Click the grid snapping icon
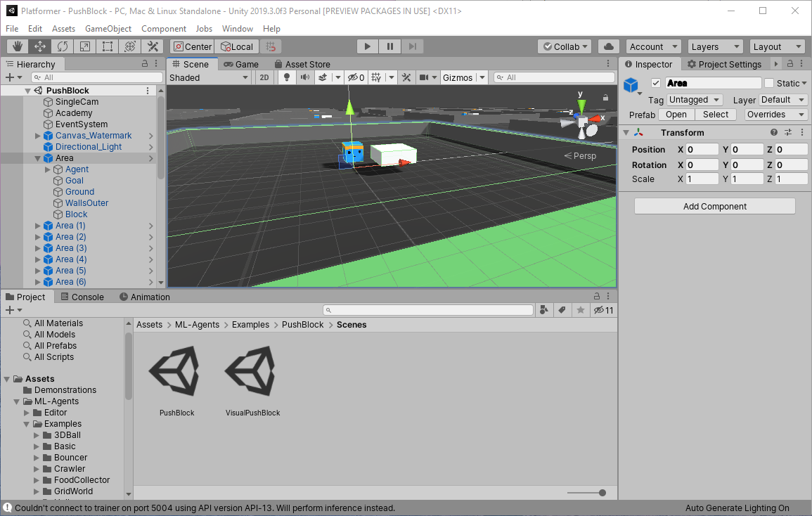 pyautogui.click(x=271, y=46)
